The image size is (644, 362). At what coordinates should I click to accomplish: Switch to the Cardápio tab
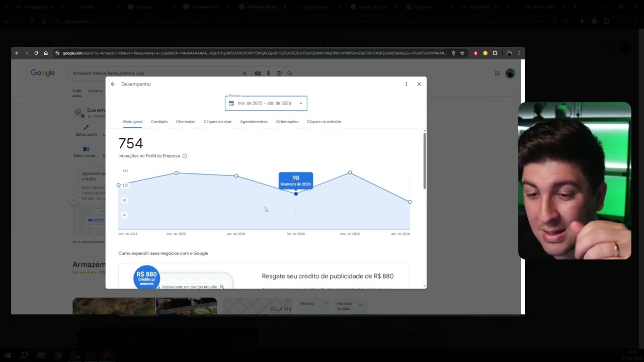pyautogui.click(x=159, y=122)
